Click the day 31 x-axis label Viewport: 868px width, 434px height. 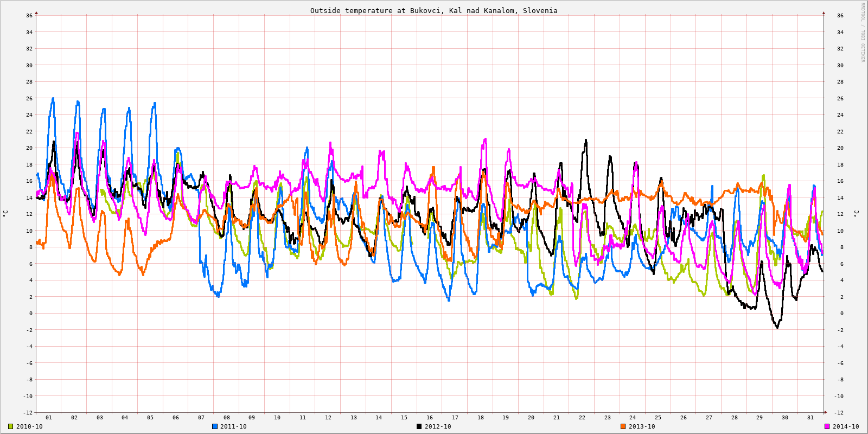click(x=810, y=418)
